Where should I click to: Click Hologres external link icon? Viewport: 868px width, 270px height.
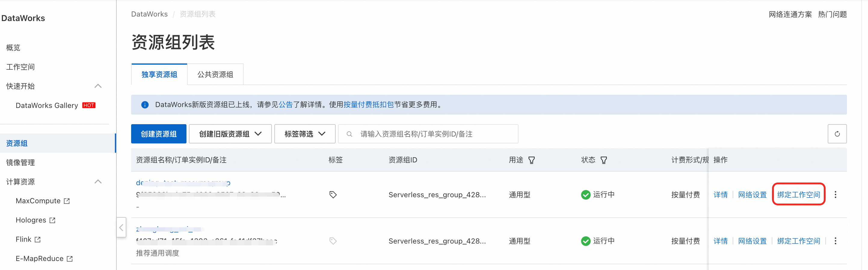pyautogui.click(x=53, y=220)
